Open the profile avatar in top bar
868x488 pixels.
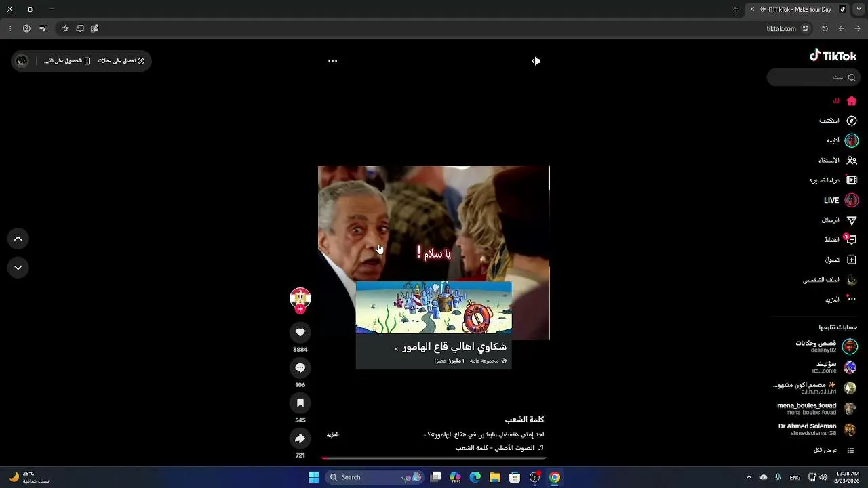tap(22, 61)
